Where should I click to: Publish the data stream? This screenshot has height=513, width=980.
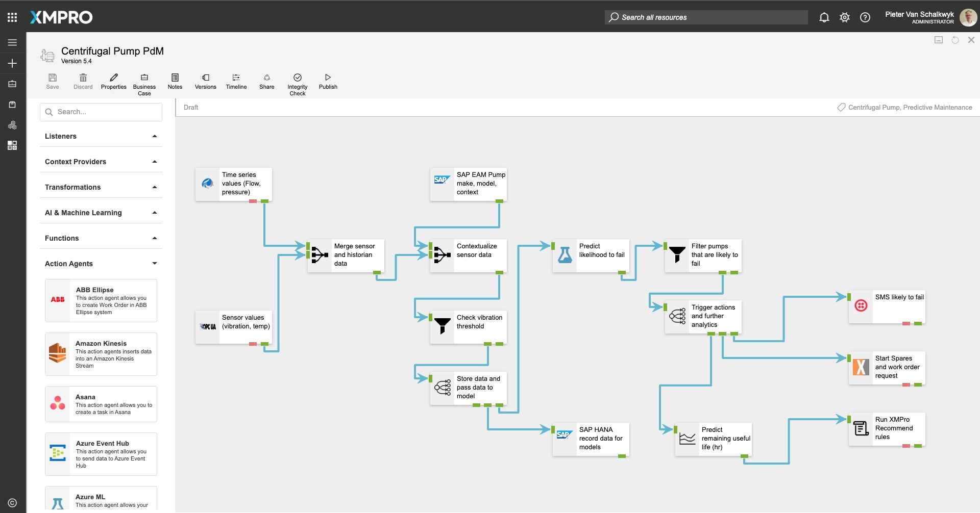328,82
